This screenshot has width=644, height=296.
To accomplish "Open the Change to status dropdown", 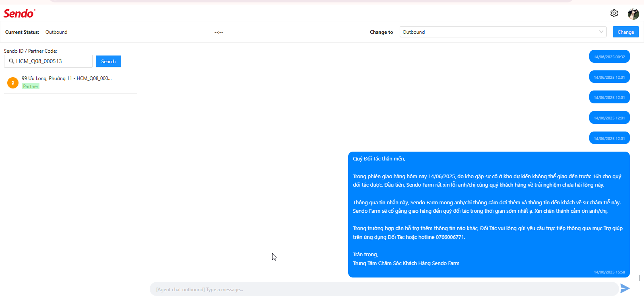I will point(503,32).
